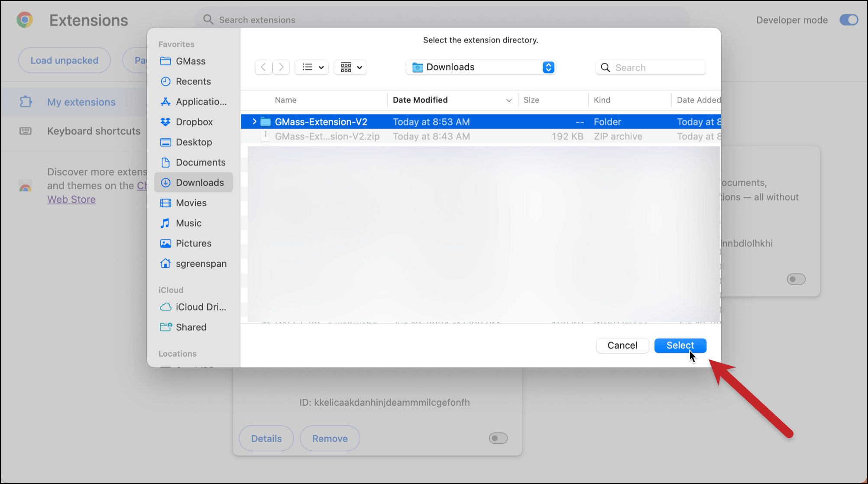This screenshot has height=484, width=868.
Task: Click the Chrome logo icon beside Extensions
Action: tap(25, 20)
